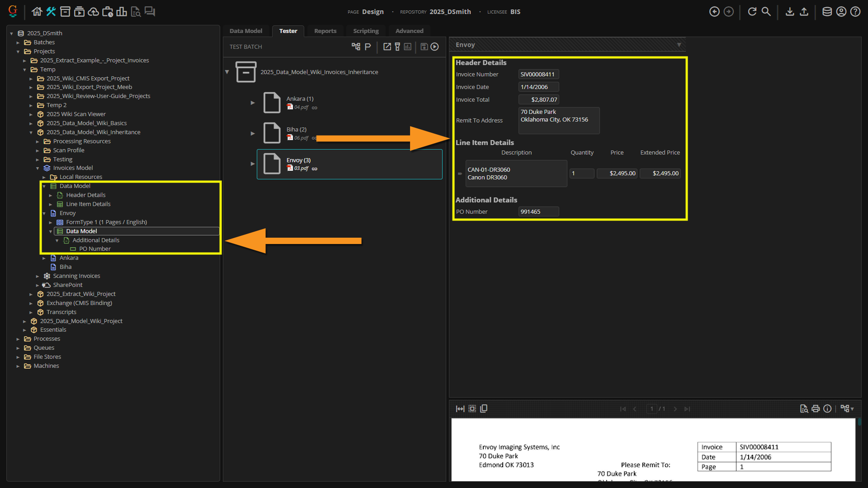Viewport: 868px width, 488px height.
Task: Open the Stats bar chart icon
Action: pos(121,12)
